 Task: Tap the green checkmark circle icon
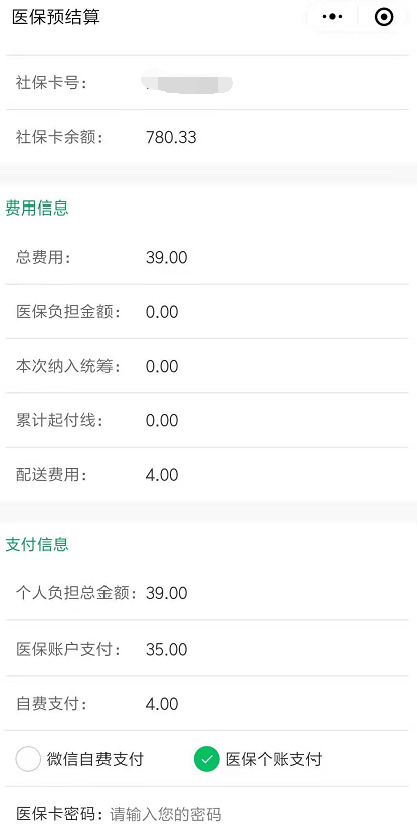207,759
